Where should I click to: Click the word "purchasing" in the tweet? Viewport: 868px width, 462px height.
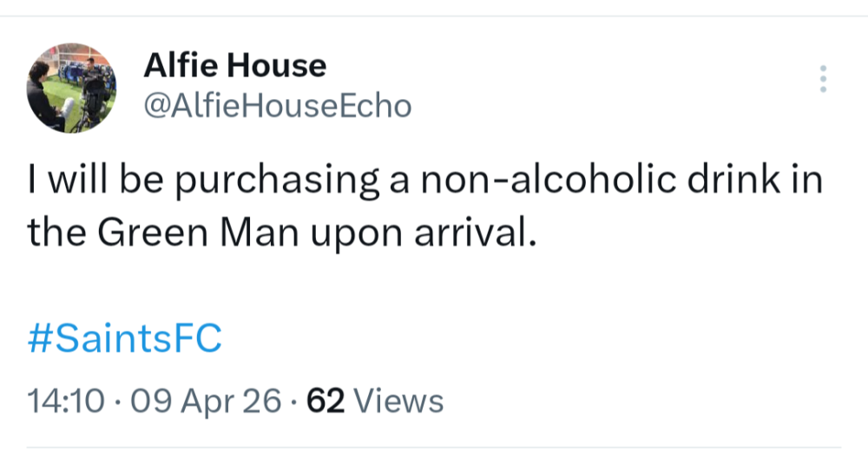[261, 186]
